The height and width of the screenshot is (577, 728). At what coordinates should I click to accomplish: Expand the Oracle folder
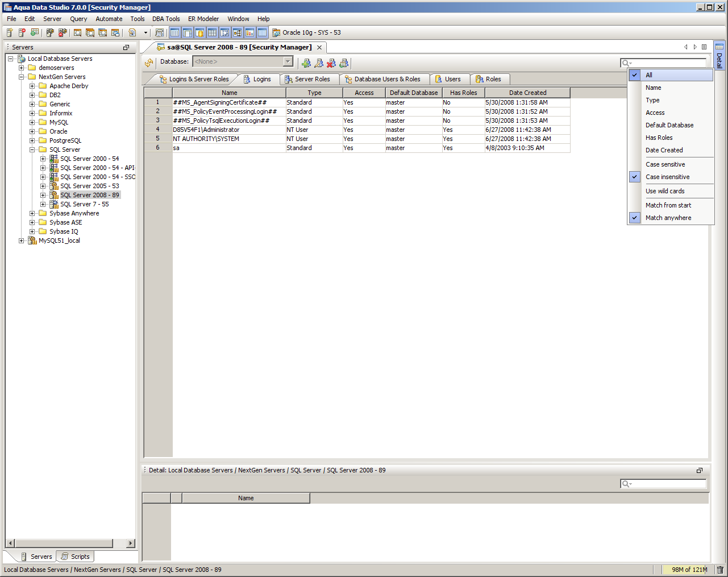32,131
